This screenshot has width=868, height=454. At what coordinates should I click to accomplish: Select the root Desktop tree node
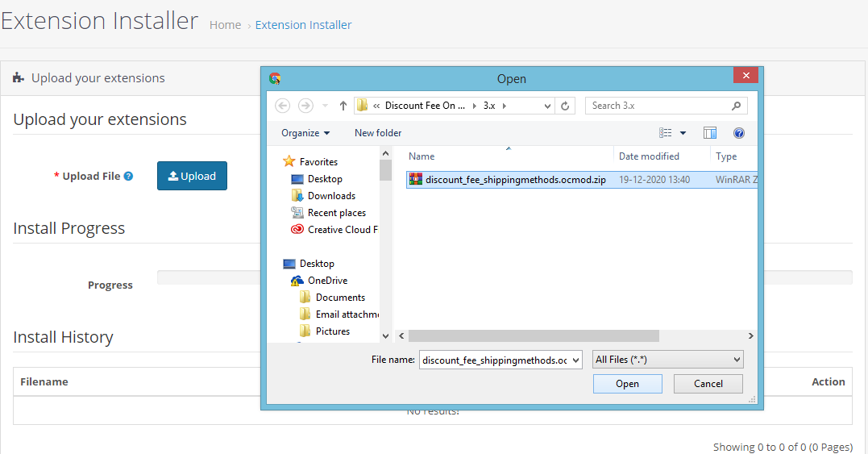point(317,264)
